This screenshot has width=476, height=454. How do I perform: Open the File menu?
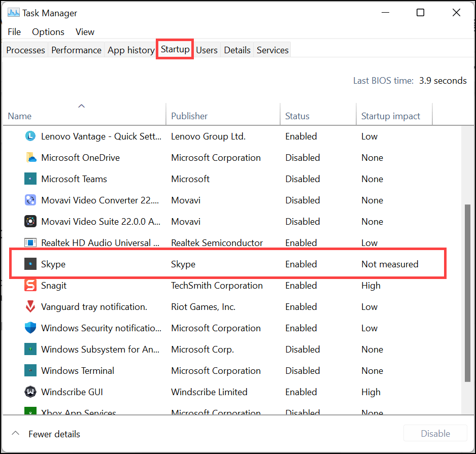pos(14,31)
